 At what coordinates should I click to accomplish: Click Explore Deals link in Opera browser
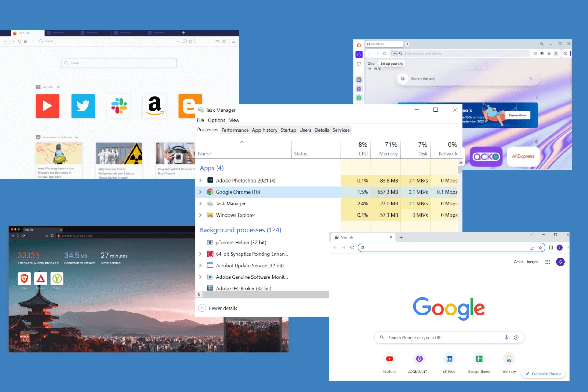point(518,115)
